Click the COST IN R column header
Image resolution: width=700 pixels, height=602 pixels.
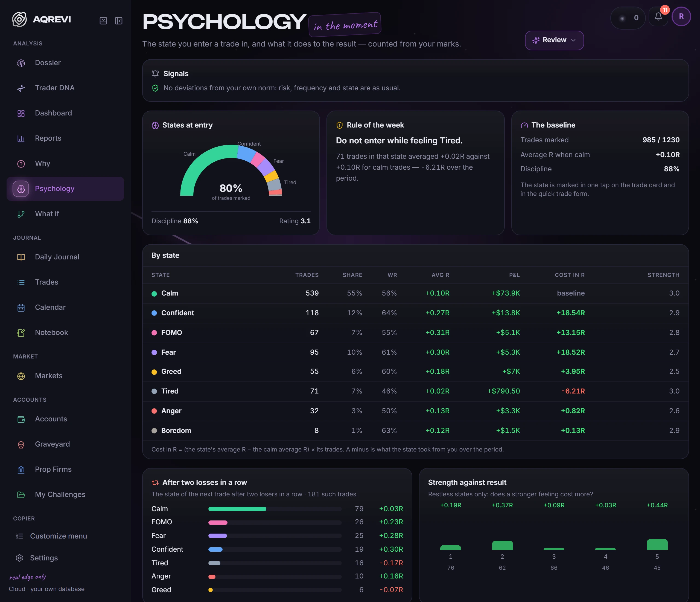point(570,275)
